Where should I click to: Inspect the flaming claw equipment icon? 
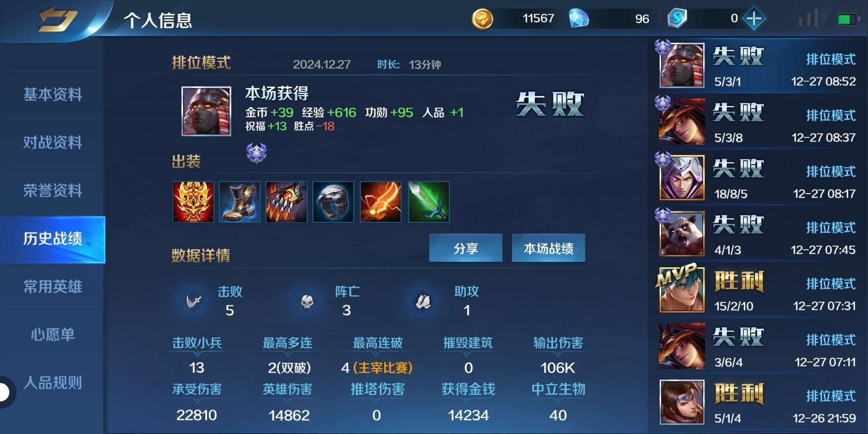(x=287, y=202)
